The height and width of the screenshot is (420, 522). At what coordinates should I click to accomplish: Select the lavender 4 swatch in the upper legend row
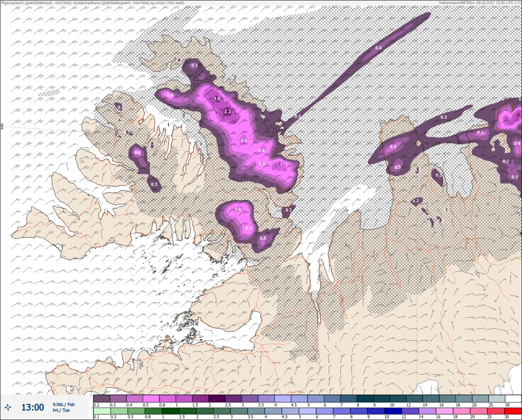tap(283, 398)
